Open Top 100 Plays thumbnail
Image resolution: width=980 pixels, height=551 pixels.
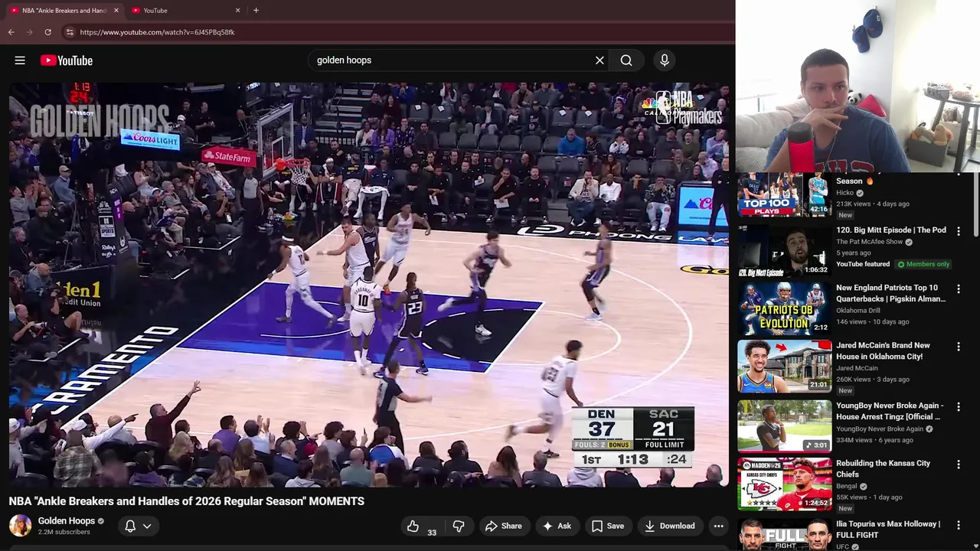tap(784, 195)
